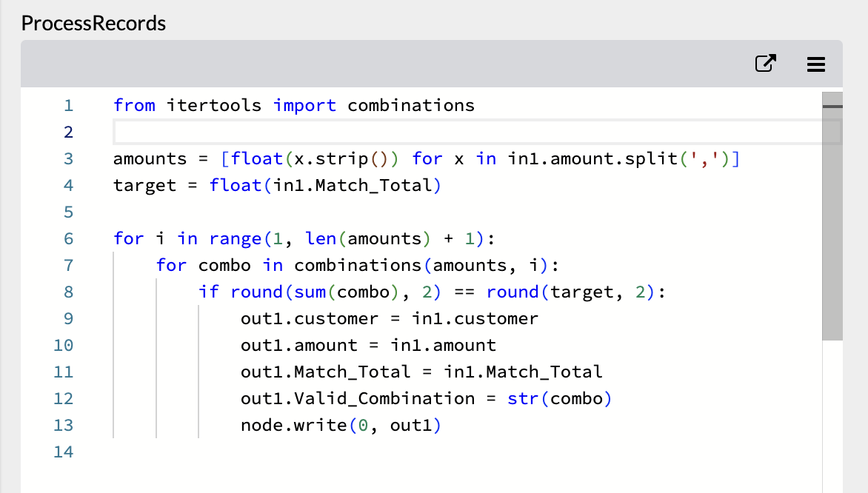The height and width of the screenshot is (493, 868).
Task: Click 'out1.Match_Total' on line 11
Action: tap(326, 372)
